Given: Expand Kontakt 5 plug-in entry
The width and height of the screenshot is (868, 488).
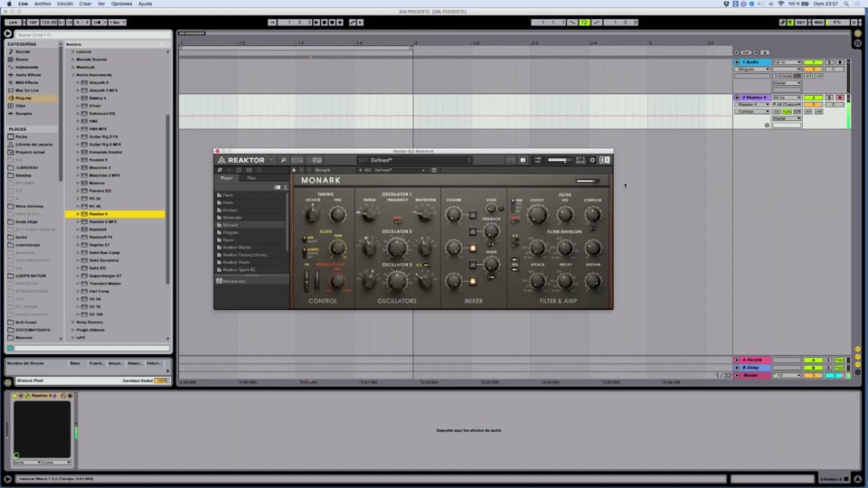Looking at the screenshot, I should 78,160.
